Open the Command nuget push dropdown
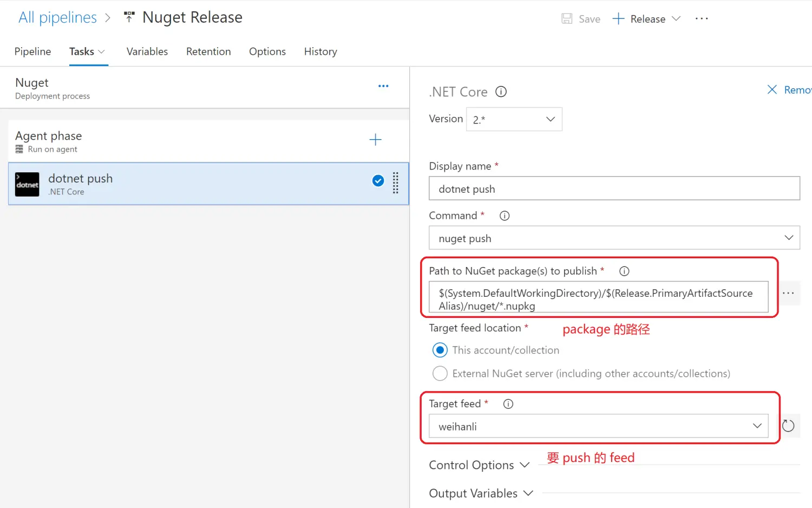This screenshot has width=812, height=508. pos(614,238)
